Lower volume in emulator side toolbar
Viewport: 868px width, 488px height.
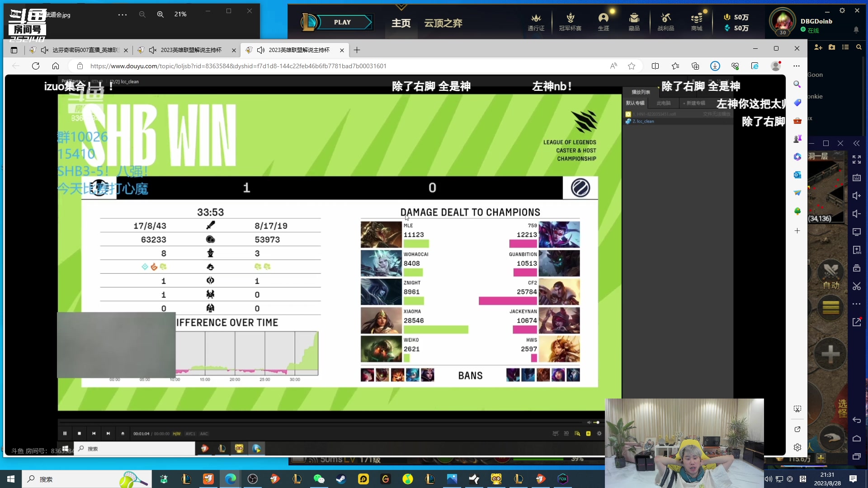pyautogui.click(x=857, y=214)
